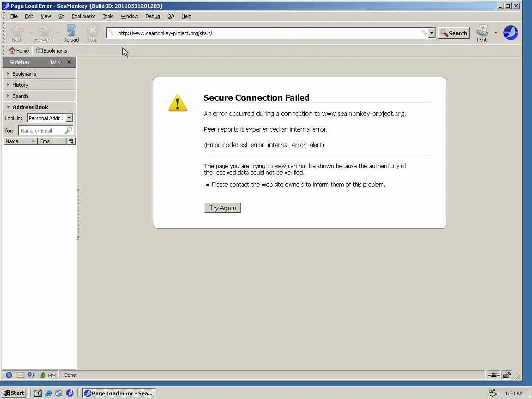Open the QA menu
This screenshot has height=399, width=532.
[x=171, y=16]
